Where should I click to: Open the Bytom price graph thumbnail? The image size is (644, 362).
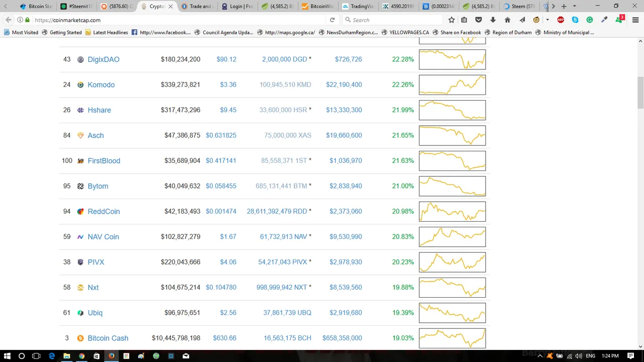pos(452,186)
